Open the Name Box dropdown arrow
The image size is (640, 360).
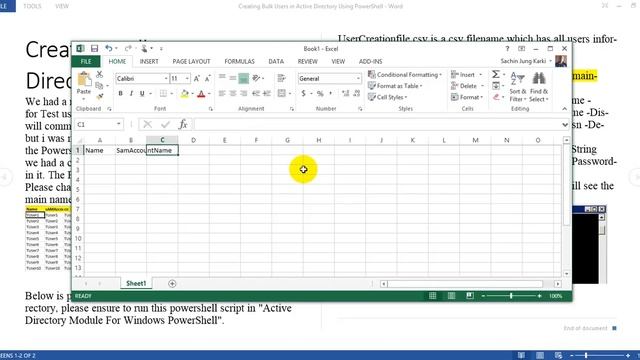tap(119, 124)
